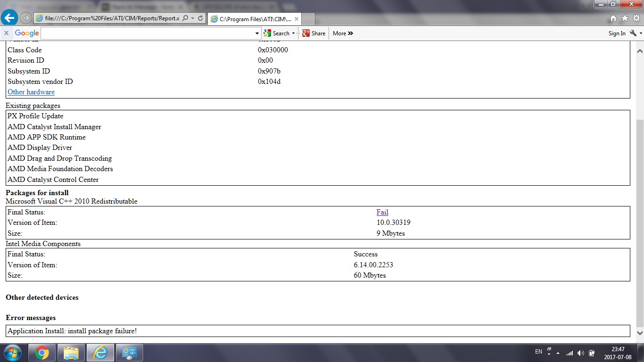Image resolution: width=644 pixels, height=362 pixels.
Task: Click the Google+ Share button
Action: click(314, 33)
